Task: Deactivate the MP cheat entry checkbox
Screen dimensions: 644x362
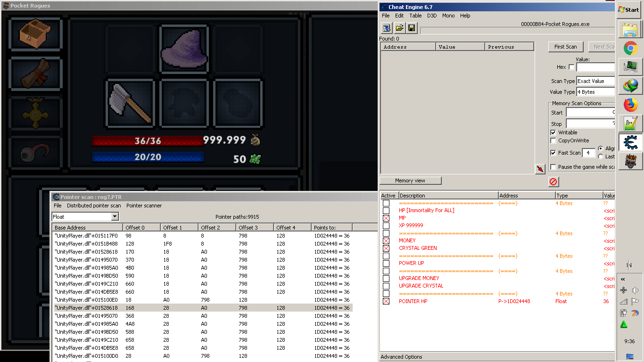Action: [x=386, y=218]
